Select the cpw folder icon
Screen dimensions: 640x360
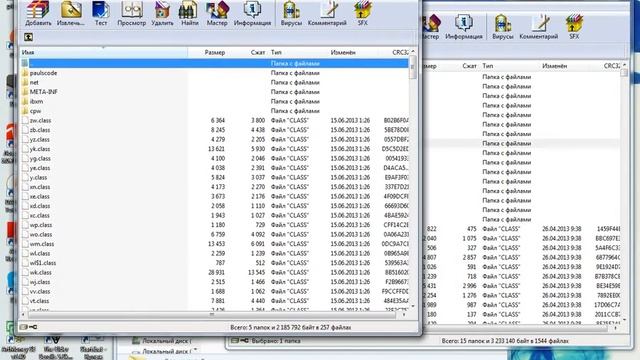(x=24, y=111)
